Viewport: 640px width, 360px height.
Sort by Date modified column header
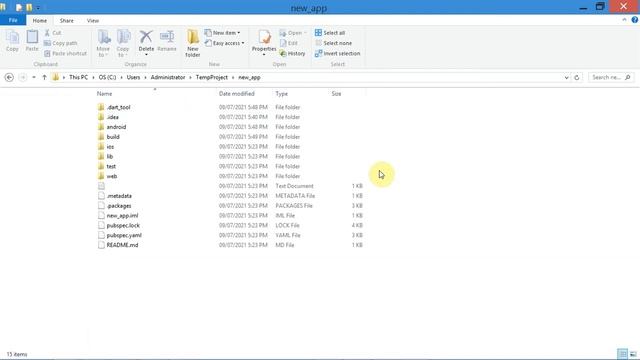point(237,93)
